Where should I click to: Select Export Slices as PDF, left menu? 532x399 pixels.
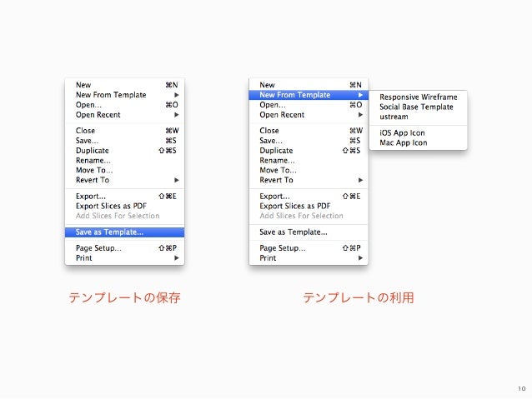click(x=124, y=206)
